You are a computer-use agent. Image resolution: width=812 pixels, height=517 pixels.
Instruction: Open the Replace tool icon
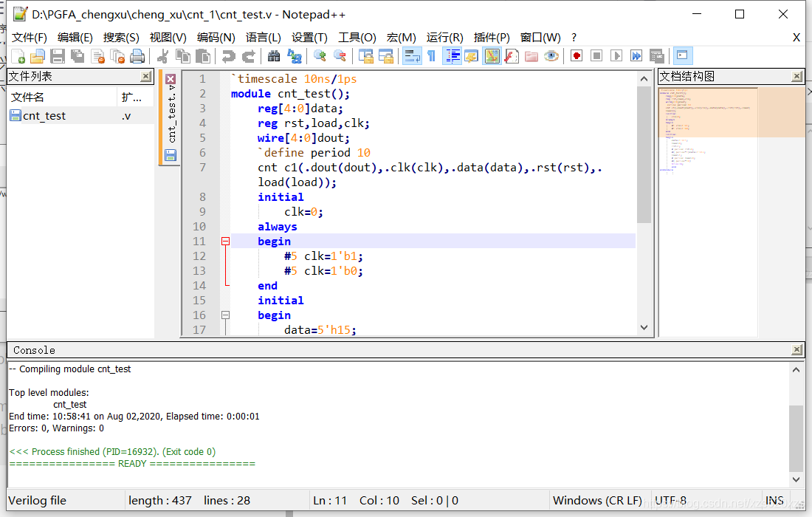coord(294,56)
